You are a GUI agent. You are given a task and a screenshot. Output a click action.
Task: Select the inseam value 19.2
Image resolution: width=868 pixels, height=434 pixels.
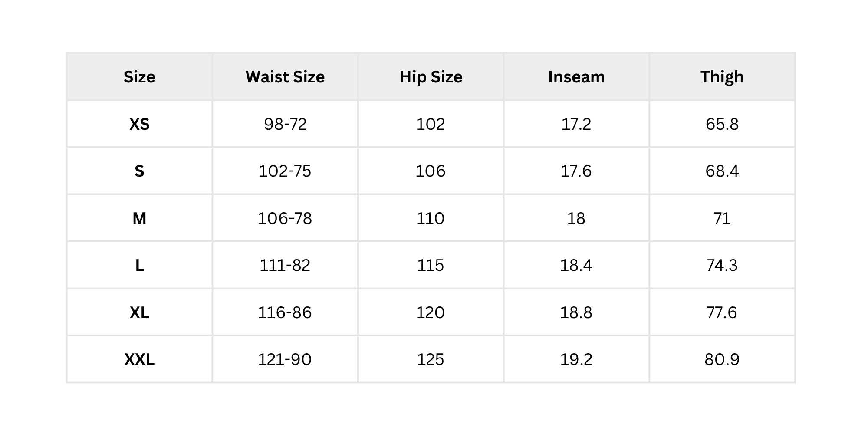[x=576, y=359]
